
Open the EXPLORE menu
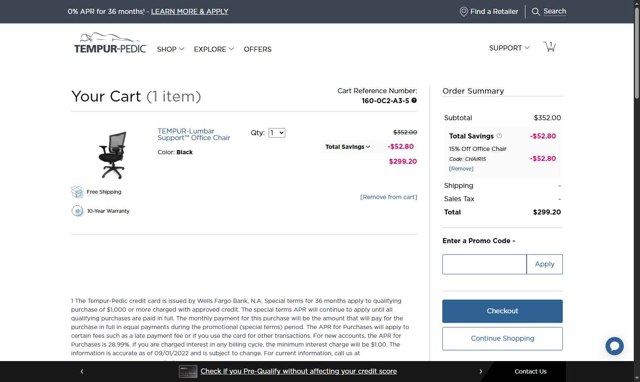213,49
